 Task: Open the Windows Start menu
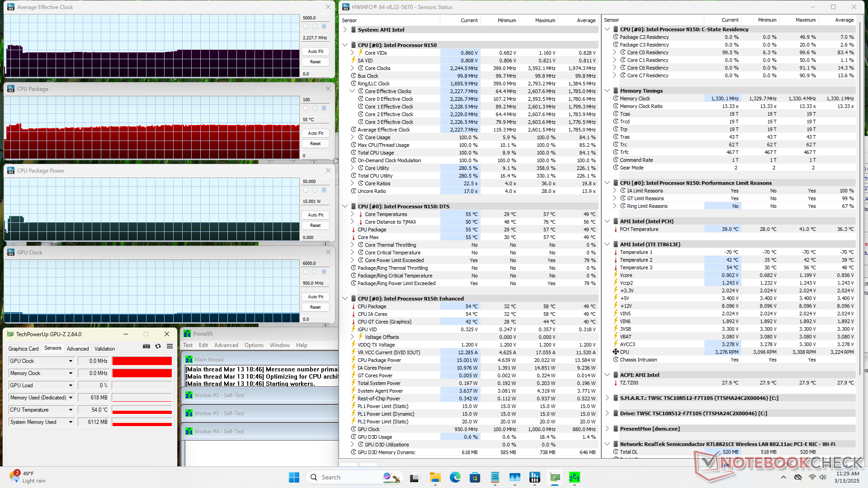click(294, 477)
